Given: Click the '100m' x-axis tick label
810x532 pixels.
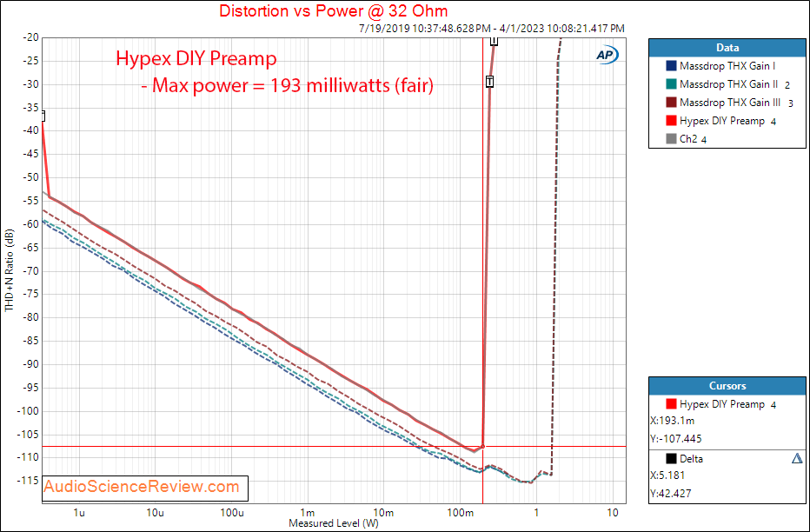Looking at the screenshot, I should coord(460,513).
